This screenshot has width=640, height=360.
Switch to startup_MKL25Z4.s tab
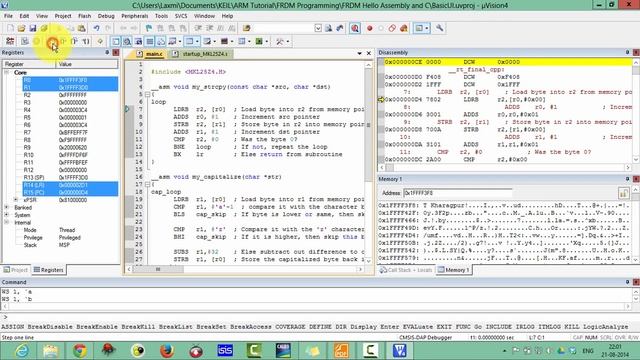pyautogui.click(x=200, y=54)
